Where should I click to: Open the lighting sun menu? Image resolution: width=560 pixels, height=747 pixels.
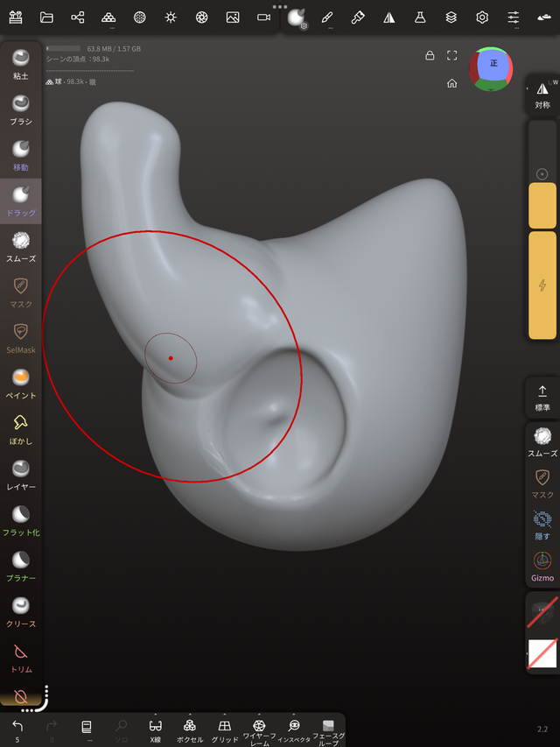click(x=171, y=17)
